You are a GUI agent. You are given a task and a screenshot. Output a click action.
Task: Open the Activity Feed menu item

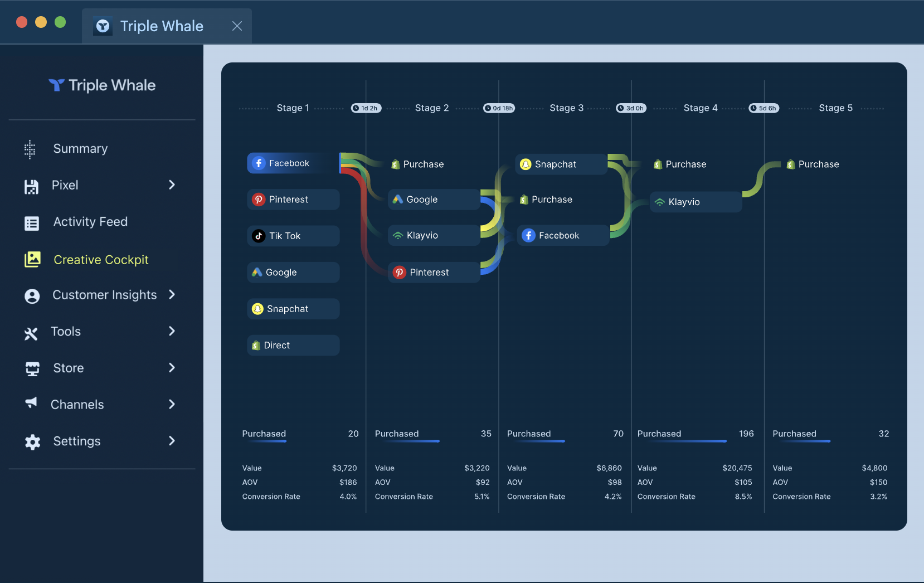90,222
